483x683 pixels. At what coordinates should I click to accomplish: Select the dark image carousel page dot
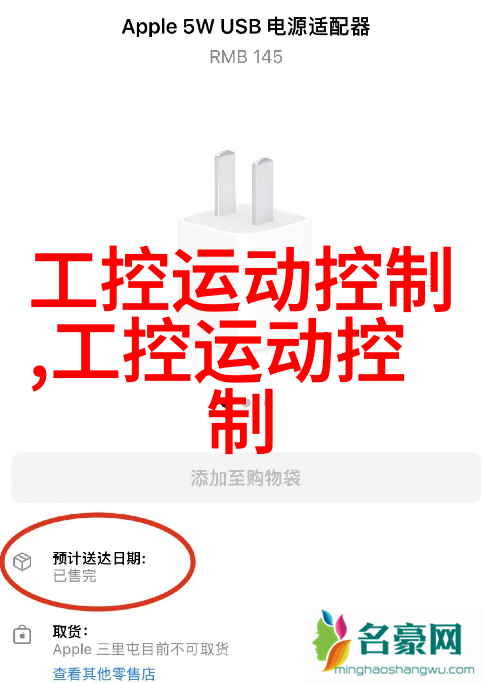pyautogui.click(x=223, y=403)
